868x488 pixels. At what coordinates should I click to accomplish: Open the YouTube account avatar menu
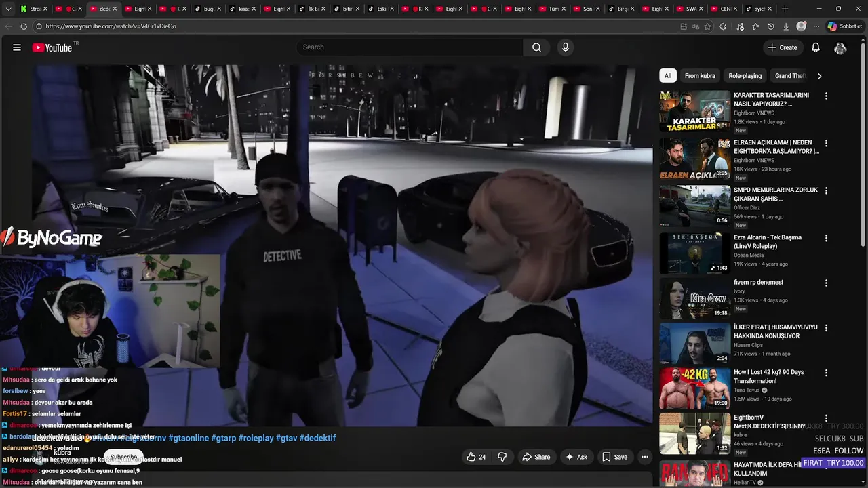click(840, 47)
